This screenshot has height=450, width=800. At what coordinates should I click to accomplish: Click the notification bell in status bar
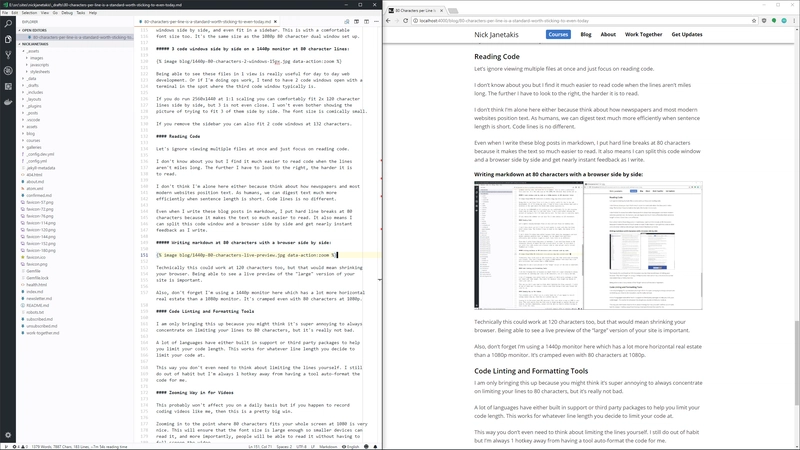coord(376,446)
